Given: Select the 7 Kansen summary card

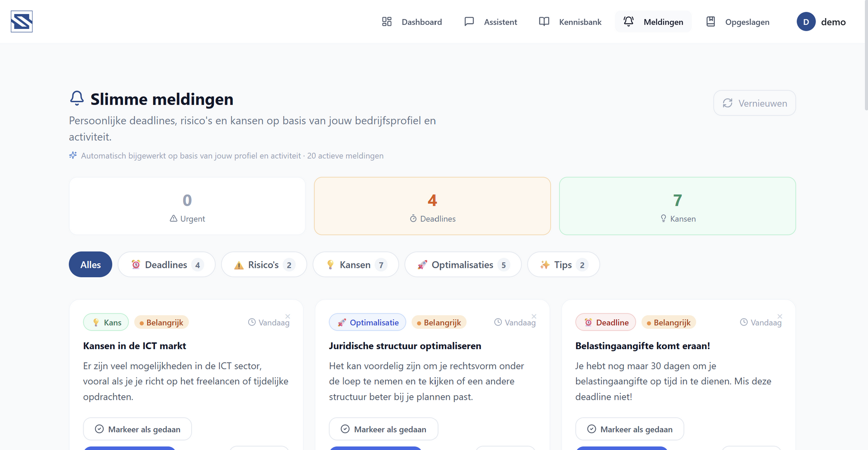Looking at the screenshot, I should coord(677,206).
